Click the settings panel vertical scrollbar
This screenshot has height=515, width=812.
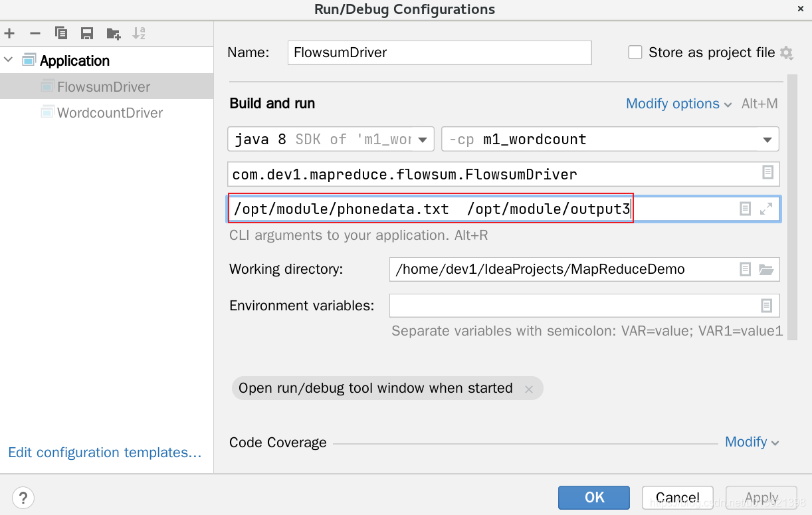point(792,207)
